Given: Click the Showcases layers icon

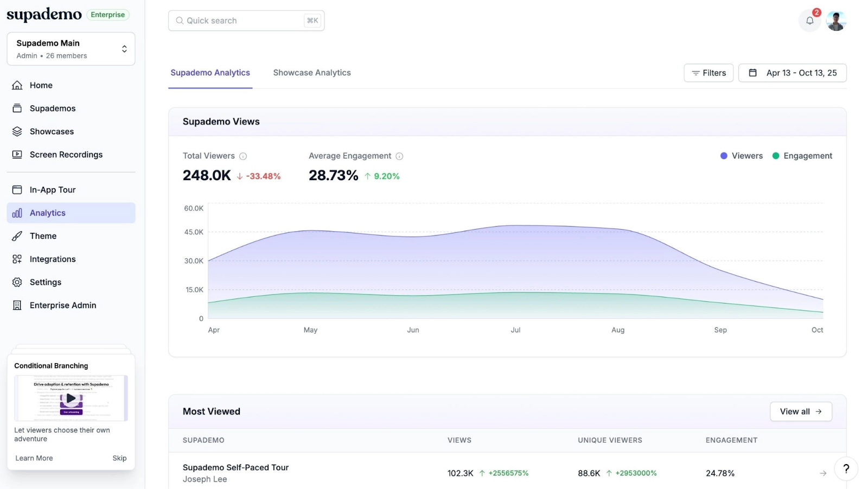Looking at the screenshot, I should tap(17, 131).
